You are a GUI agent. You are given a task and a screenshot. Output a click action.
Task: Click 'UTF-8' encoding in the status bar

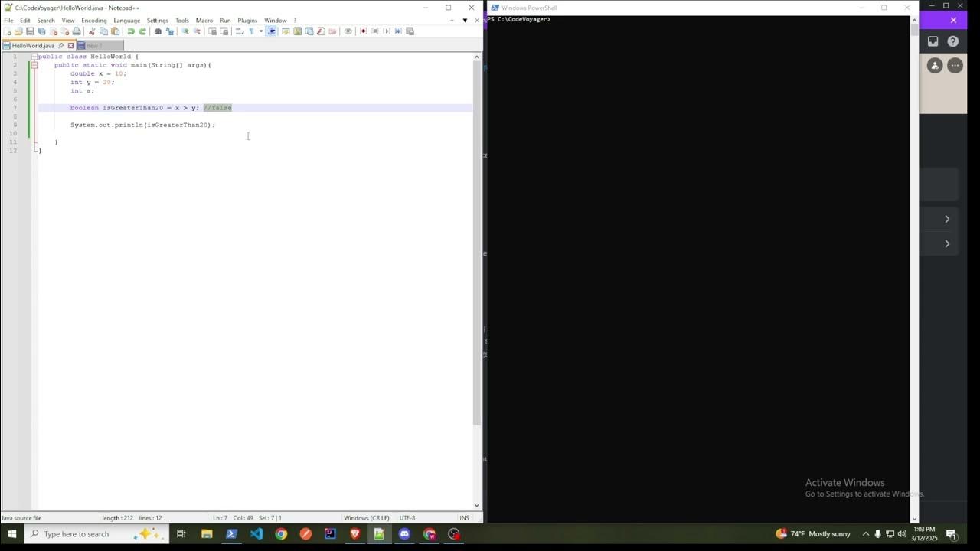(407, 518)
